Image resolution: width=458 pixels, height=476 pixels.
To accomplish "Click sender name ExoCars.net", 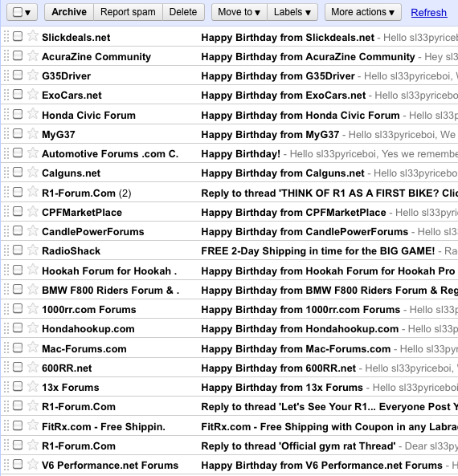I will [x=72, y=96].
